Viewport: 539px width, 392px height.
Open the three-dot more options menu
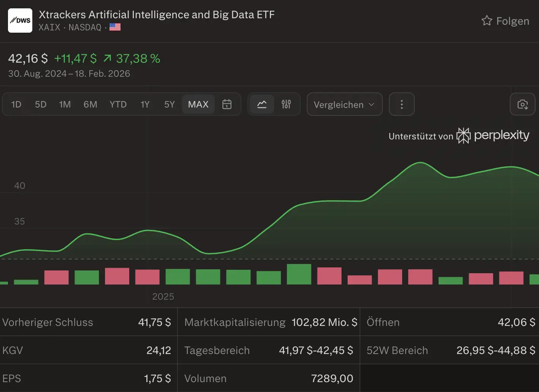401,104
